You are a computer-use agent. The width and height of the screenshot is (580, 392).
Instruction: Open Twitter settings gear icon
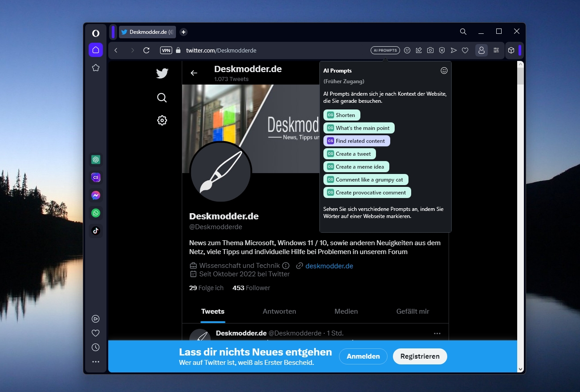click(x=162, y=120)
